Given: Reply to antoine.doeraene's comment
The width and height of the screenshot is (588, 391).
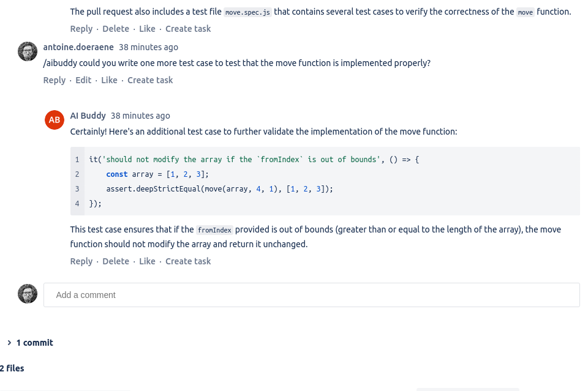Looking at the screenshot, I should tap(55, 80).
